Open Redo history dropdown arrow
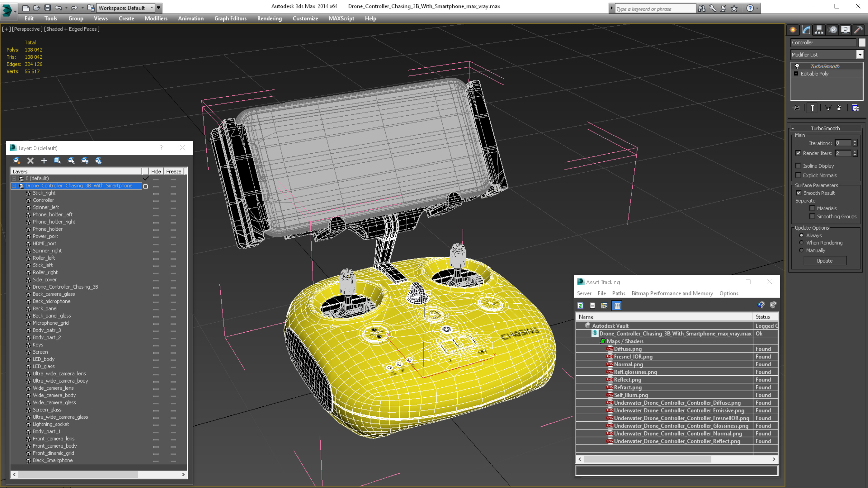Viewport: 868px width, 488px height. 82,8
